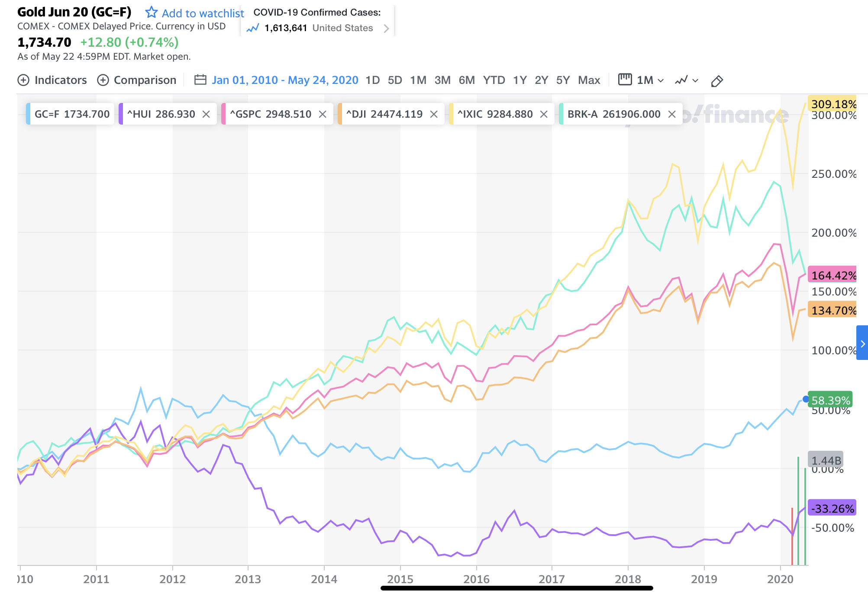Click the calendar date range icon
Image resolution: width=868 pixels, height=597 pixels.
point(200,80)
